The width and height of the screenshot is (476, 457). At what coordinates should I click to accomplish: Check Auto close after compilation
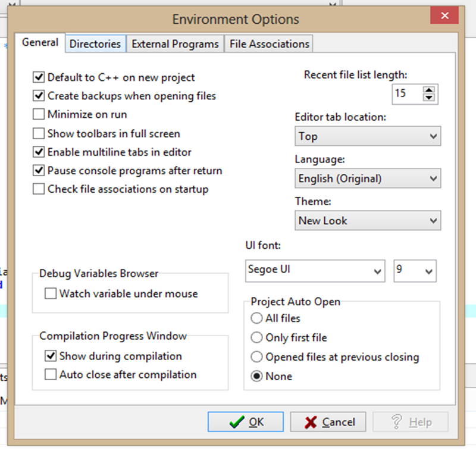[x=51, y=375]
